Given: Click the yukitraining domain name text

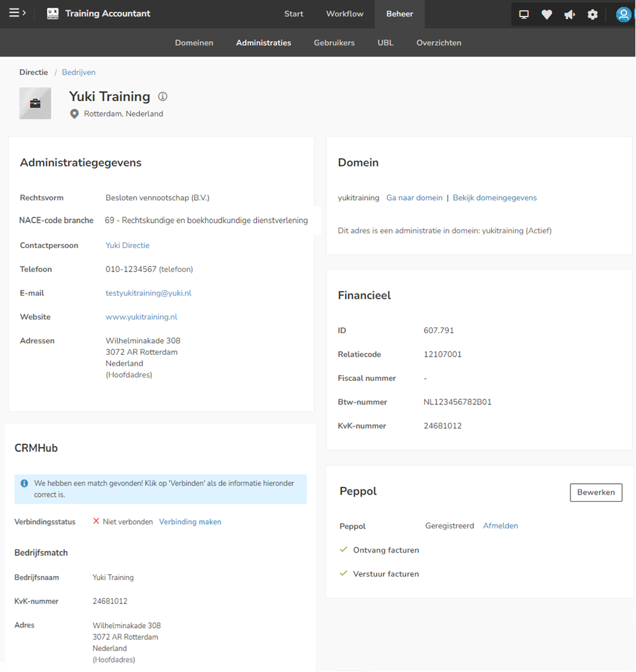Looking at the screenshot, I should 359,198.
